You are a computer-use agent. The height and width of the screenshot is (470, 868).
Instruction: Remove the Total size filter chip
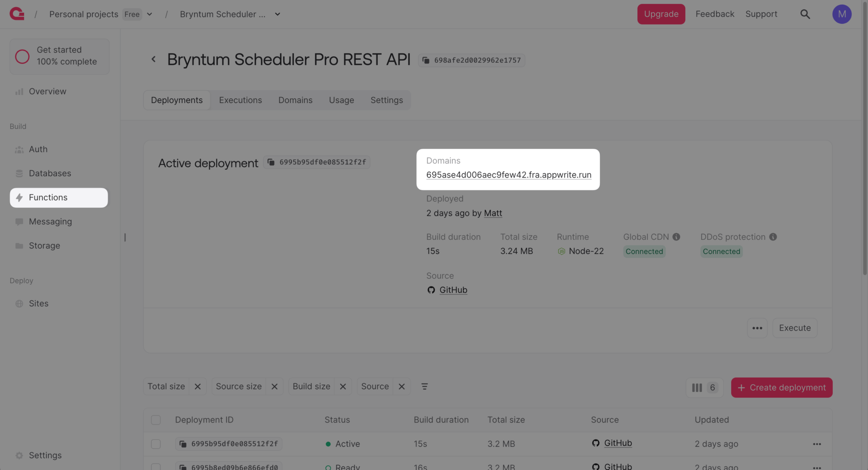pos(198,387)
